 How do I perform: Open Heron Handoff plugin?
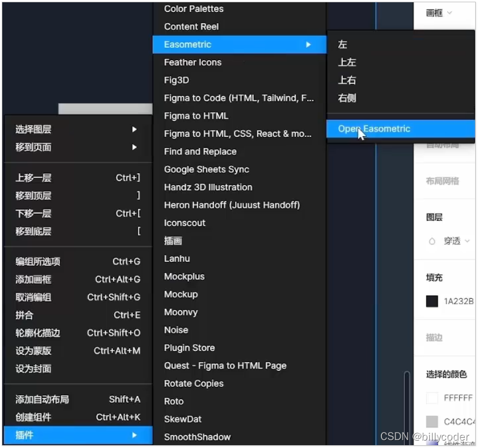point(240,205)
